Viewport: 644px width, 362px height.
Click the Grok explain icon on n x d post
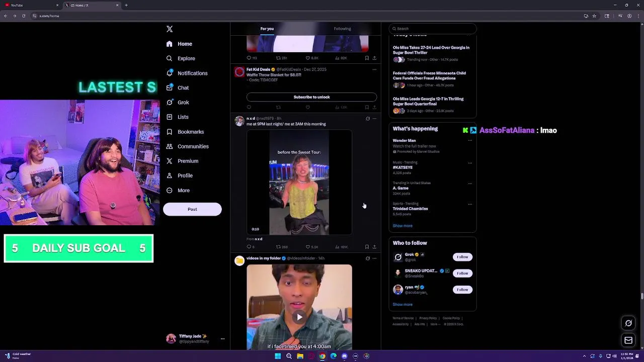(x=368, y=119)
